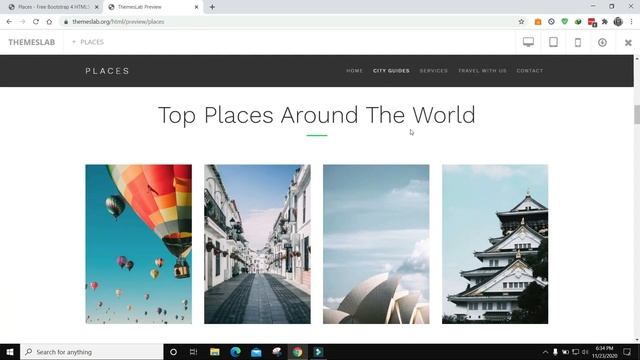Close the ThemesLab preview bar
This screenshot has width=640, height=360.
[628, 42]
